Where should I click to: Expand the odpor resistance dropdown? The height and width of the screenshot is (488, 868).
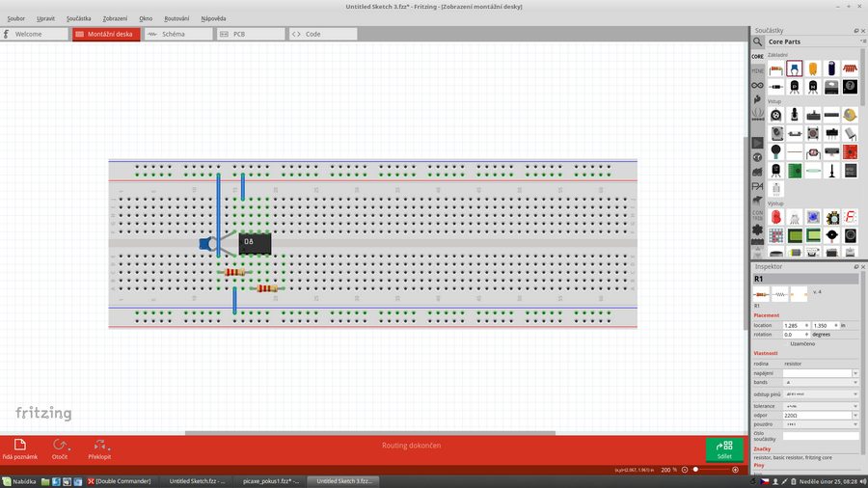click(854, 415)
